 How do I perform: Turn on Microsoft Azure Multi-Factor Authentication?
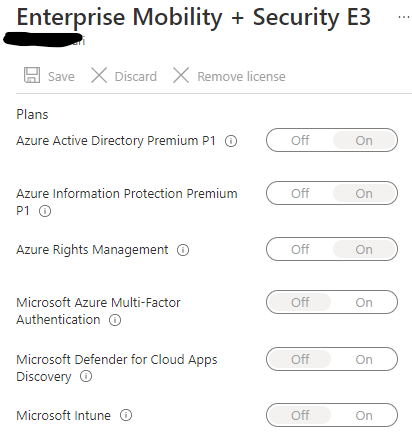(x=364, y=302)
